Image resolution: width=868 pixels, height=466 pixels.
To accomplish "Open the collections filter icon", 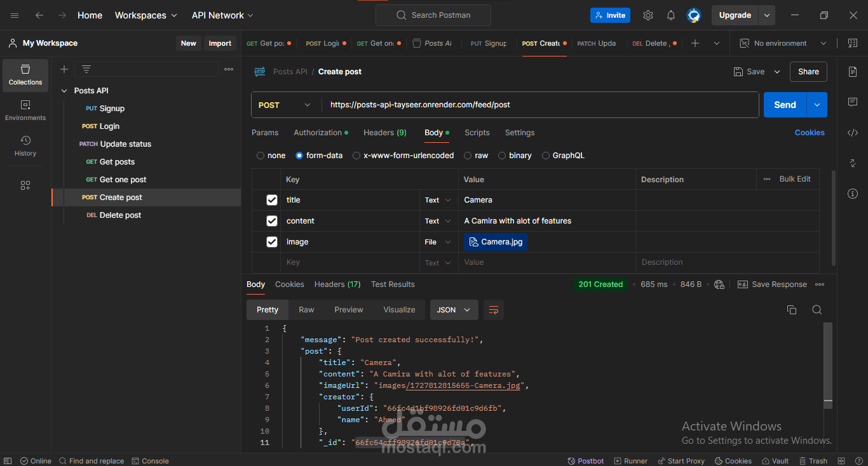I will (86, 69).
